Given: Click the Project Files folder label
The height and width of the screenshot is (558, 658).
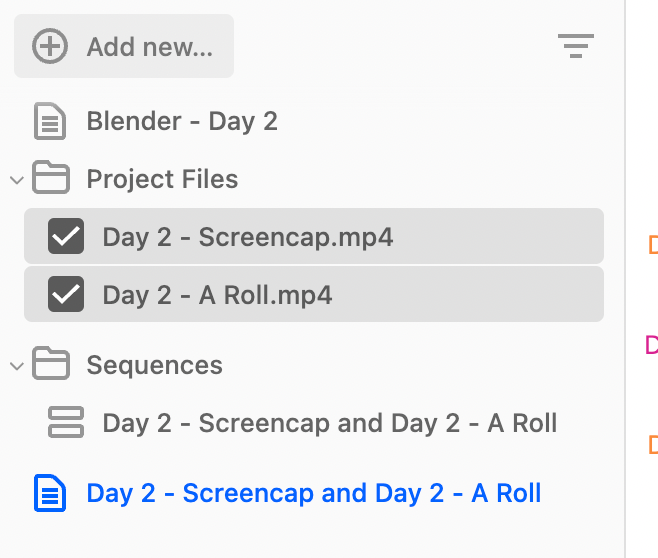Looking at the screenshot, I should tap(162, 180).
